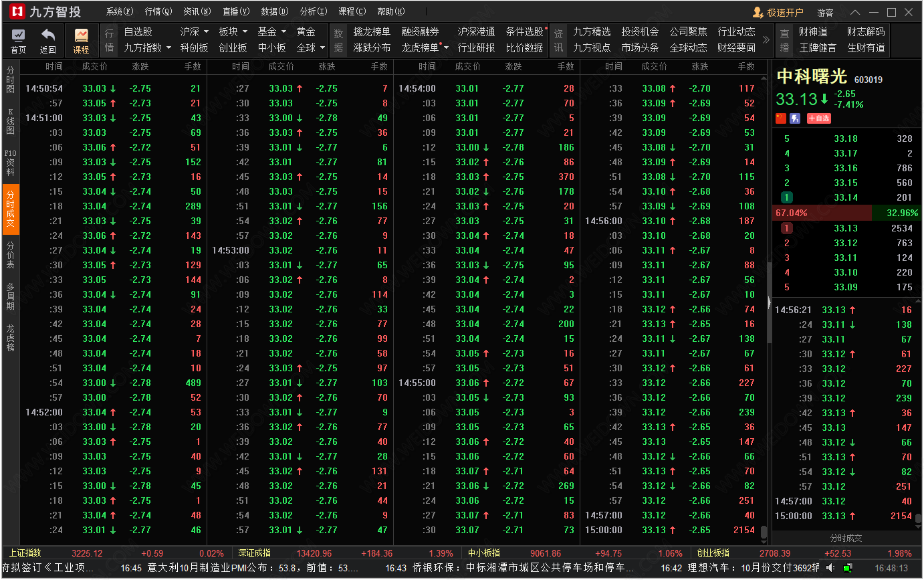Viewport: 924px width, 580px height.
Task: Click the red 67.04% buy ratio bar
Action: pos(822,213)
